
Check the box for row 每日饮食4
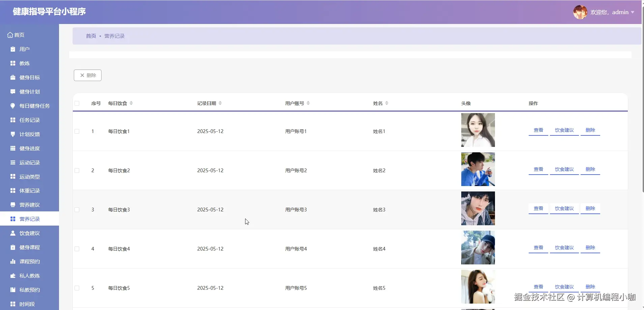[77, 249]
